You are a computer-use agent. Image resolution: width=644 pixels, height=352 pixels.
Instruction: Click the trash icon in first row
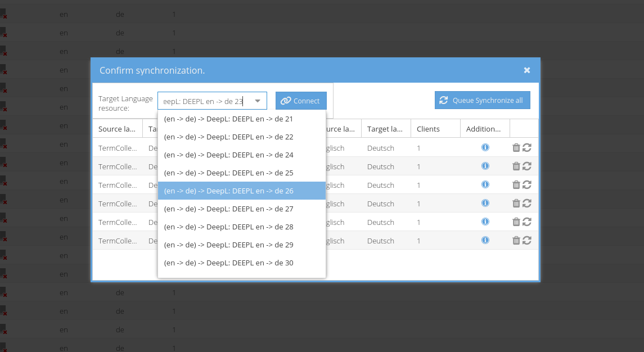tap(516, 148)
